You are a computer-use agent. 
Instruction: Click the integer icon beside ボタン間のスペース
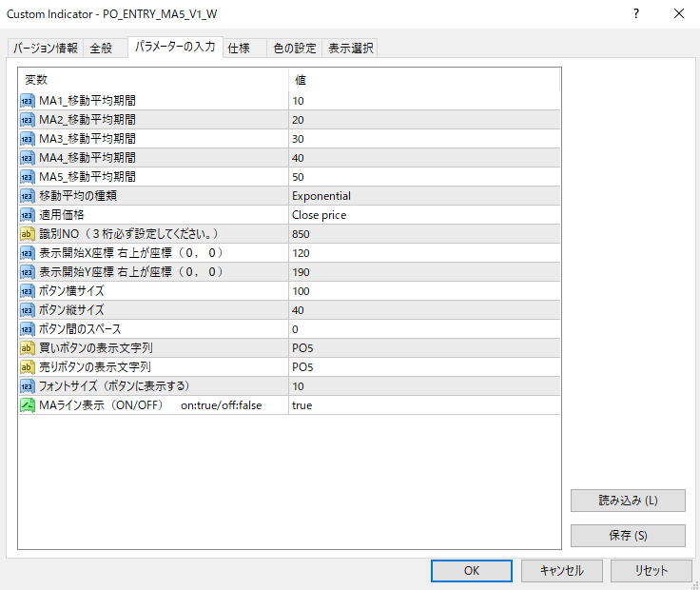28,329
